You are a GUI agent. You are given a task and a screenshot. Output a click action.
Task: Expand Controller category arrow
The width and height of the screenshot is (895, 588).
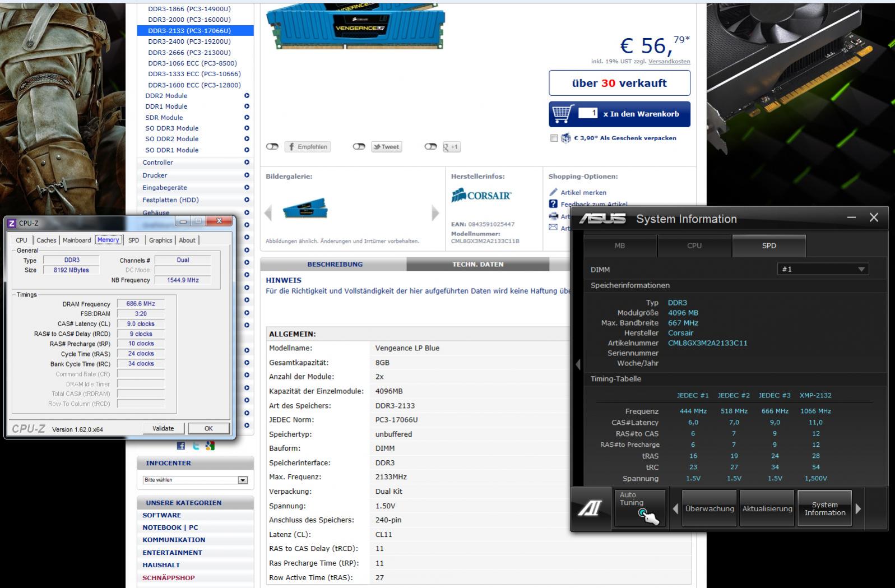click(x=247, y=163)
